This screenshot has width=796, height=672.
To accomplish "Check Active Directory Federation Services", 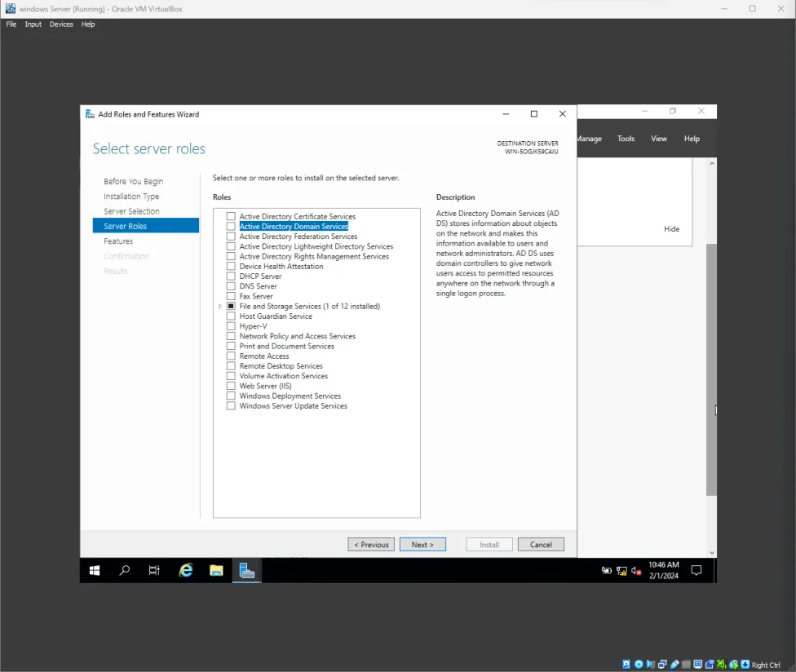I will click(x=231, y=237).
